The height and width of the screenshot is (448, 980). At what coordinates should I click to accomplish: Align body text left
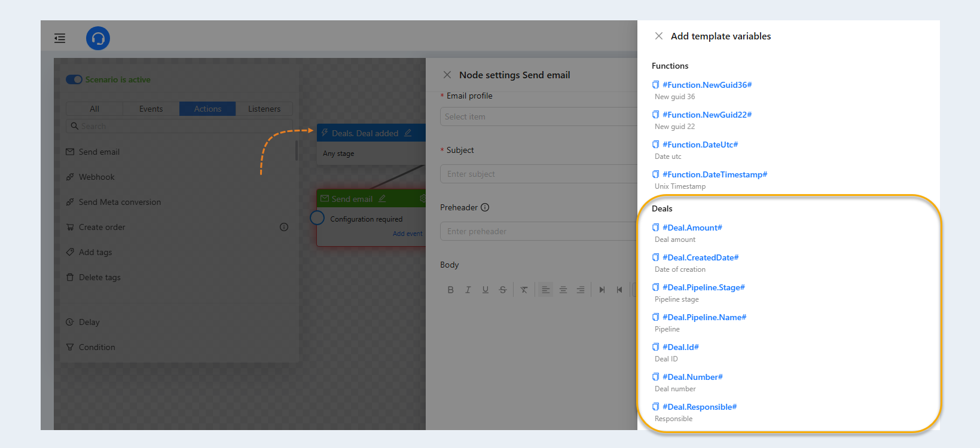click(545, 290)
